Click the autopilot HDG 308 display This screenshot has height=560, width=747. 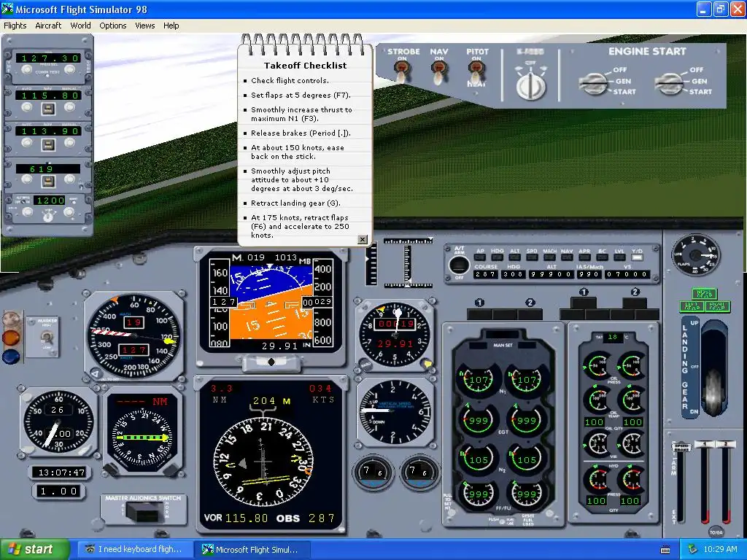coord(514,274)
